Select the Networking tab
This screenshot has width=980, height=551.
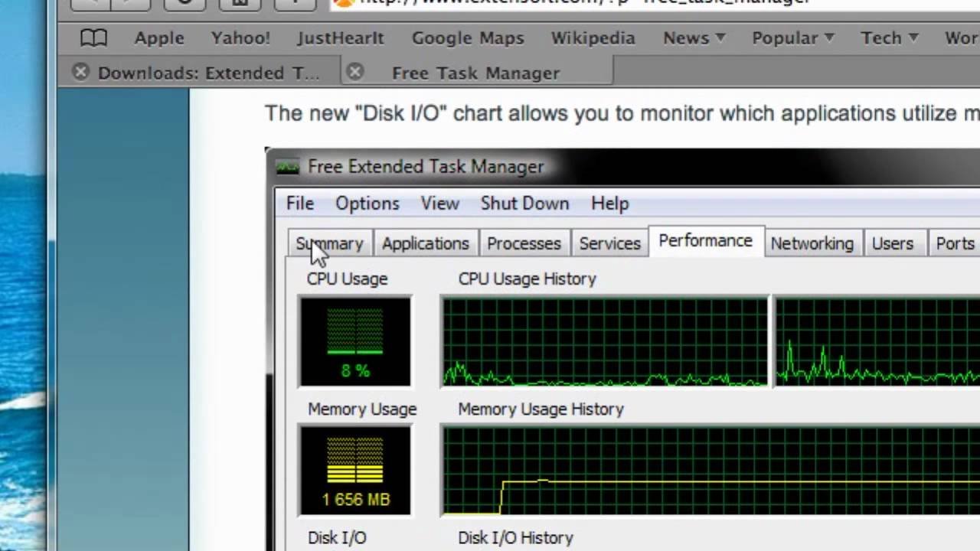pyautogui.click(x=812, y=243)
